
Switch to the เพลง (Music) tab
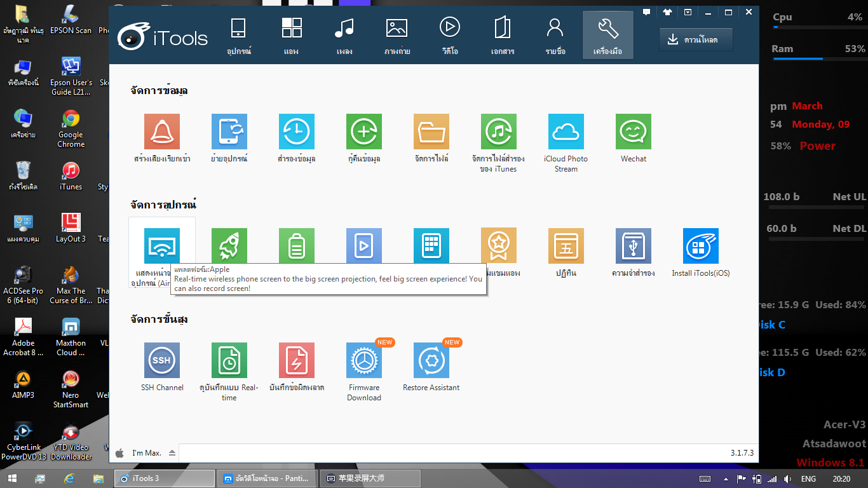[x=344, y=36]
